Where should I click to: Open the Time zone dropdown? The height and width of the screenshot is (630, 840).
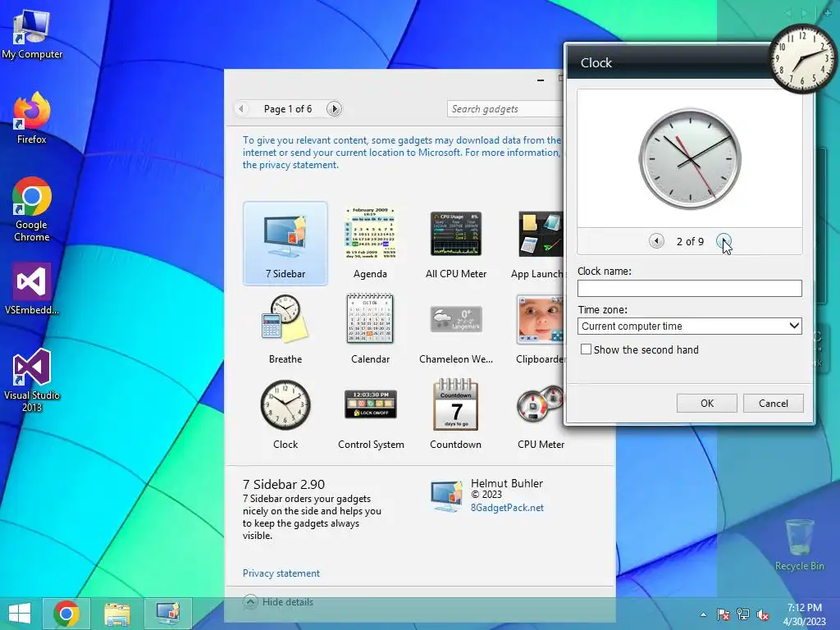[689, 326]
